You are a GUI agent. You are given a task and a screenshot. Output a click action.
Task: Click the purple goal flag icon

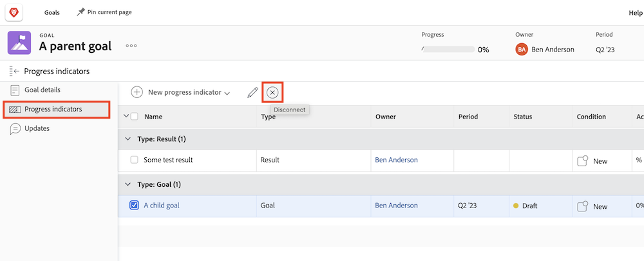19,43
